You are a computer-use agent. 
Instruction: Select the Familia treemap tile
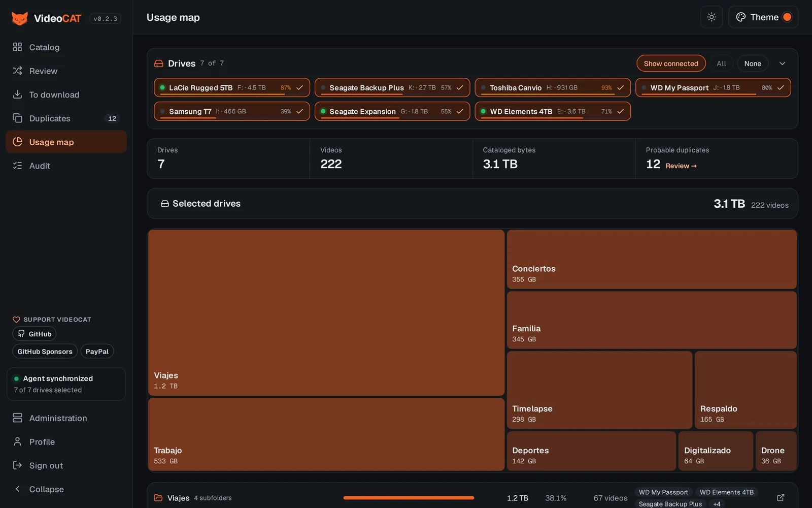tap(652, 320)
